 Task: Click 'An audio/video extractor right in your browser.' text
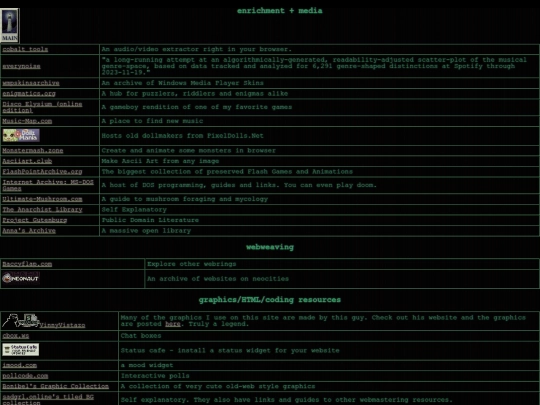(197, 49)
